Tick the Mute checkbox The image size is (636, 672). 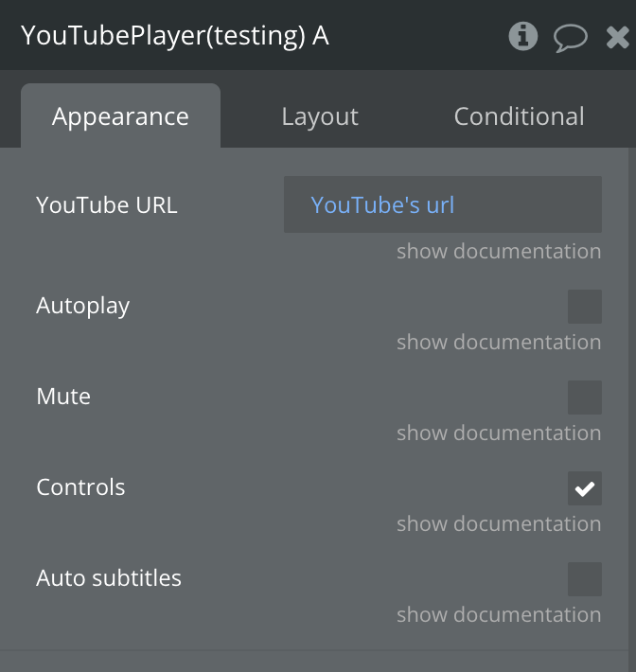(584, 398)
